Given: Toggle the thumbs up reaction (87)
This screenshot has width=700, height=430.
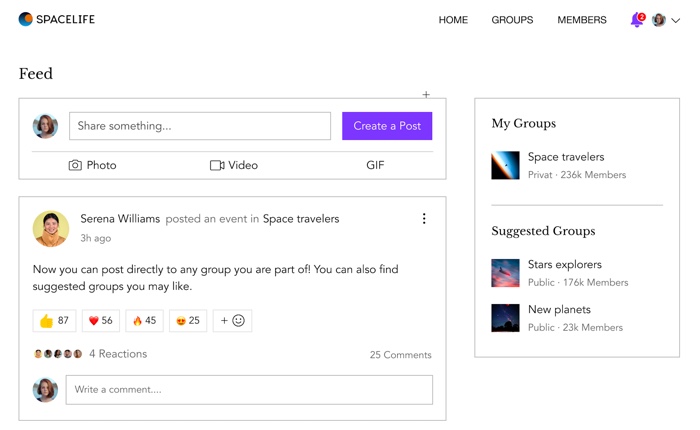Looking at the screenshot, I should tap(55, 321).
